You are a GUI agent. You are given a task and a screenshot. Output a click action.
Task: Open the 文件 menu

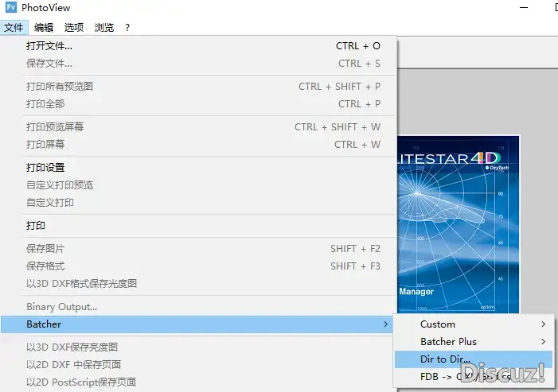point(14,27)
